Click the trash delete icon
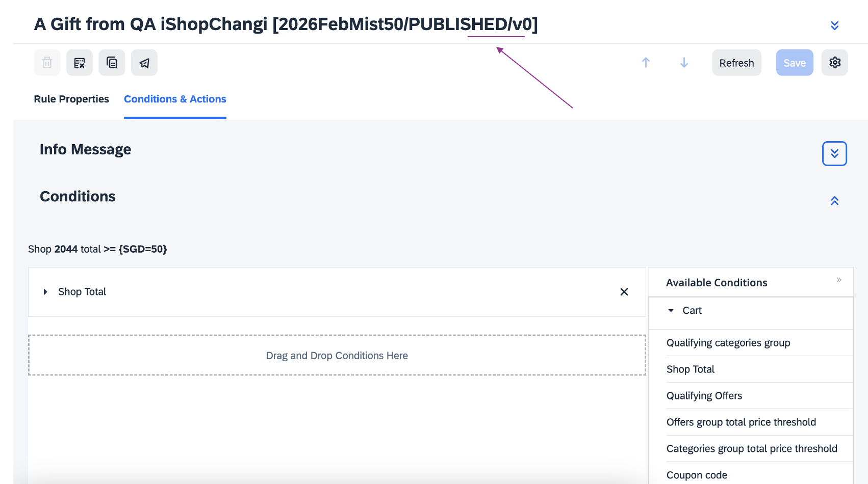 [47, 63]
